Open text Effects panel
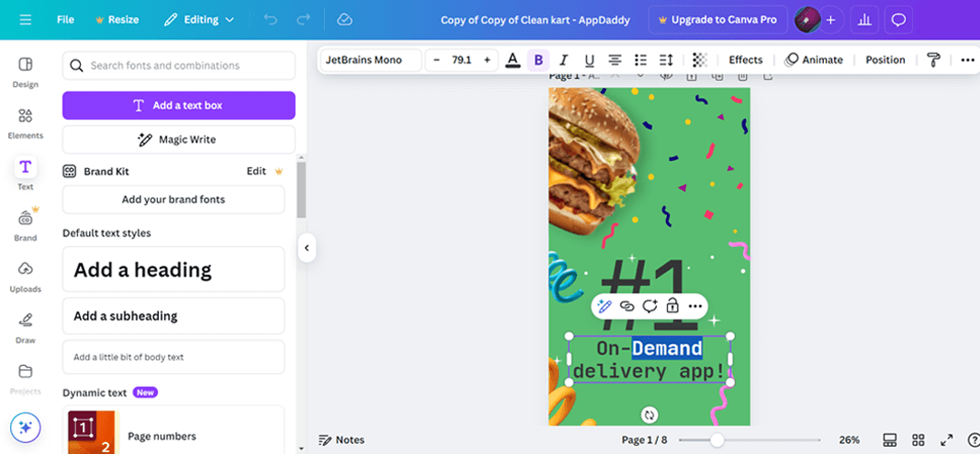 coord(746,60)
